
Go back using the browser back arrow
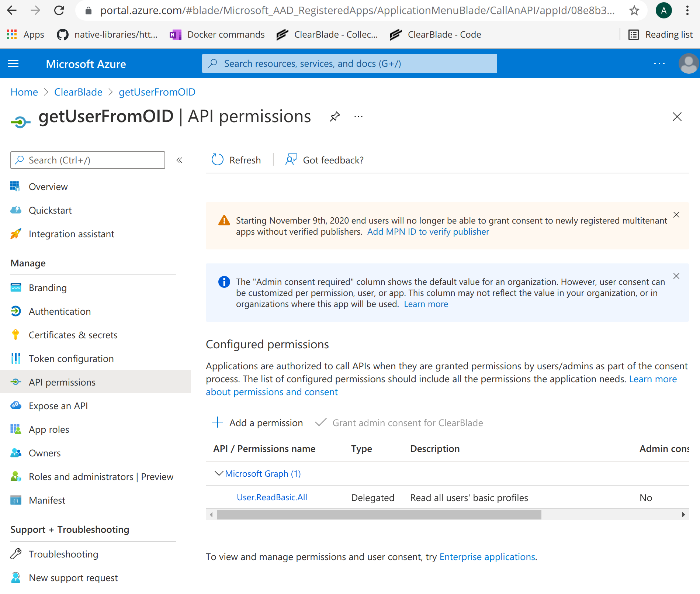coord(12,10)
